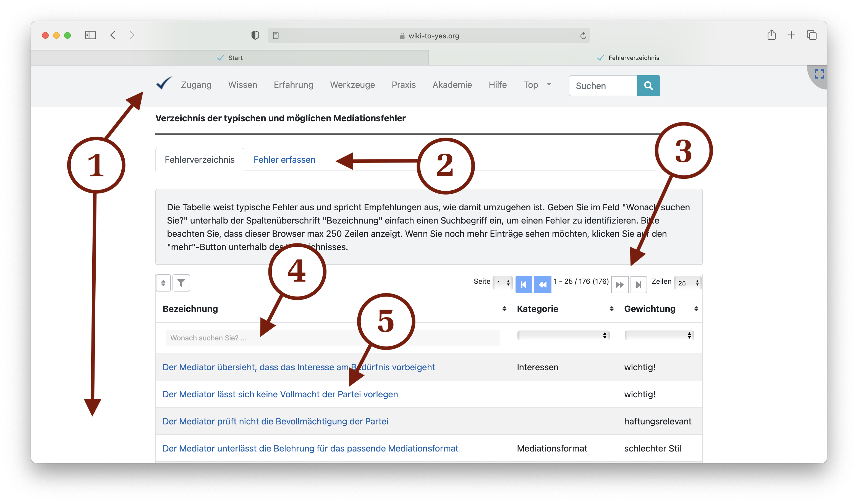Open the Zeilen rows-per-page dropdown
This screenshot has height=504, width=858.
[688, 283]
